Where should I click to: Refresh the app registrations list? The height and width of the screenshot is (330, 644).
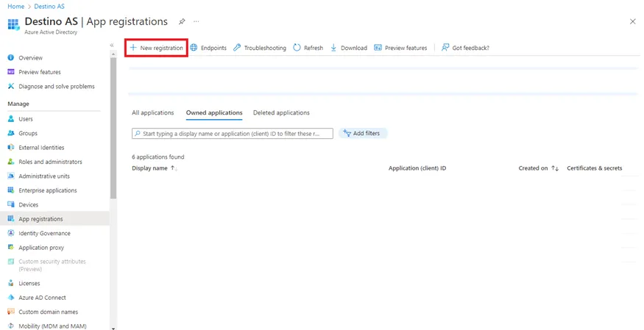(x=308, y=48)
